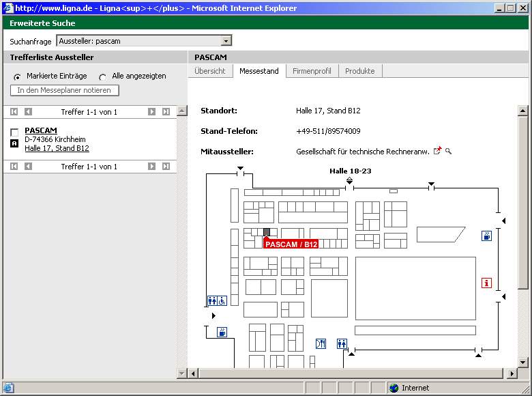Click the café cup icon at right hall wall
532x396 pixels.
click(x=486, y=236)
